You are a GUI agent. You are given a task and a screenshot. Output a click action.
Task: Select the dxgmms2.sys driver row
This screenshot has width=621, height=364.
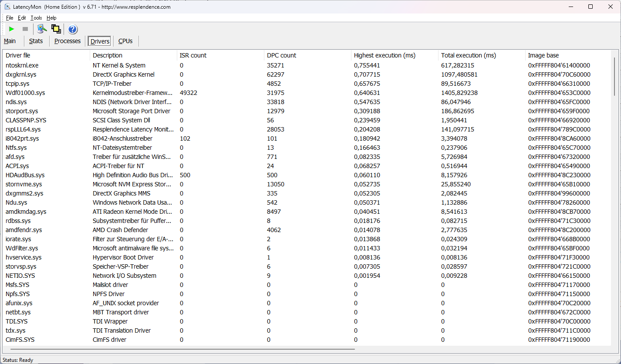point(307,193)
